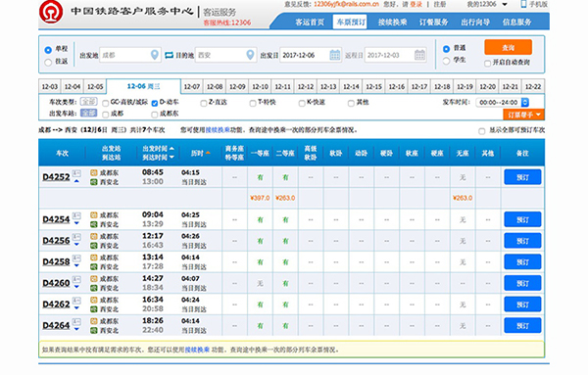Open the 接续换乘 navigation tab
This screenshot has width=588, height=375.
[x=392, y=23]
